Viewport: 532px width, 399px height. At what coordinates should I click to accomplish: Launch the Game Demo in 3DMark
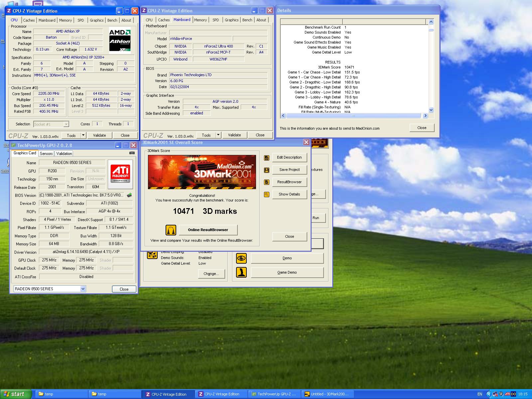click(287, 273)
